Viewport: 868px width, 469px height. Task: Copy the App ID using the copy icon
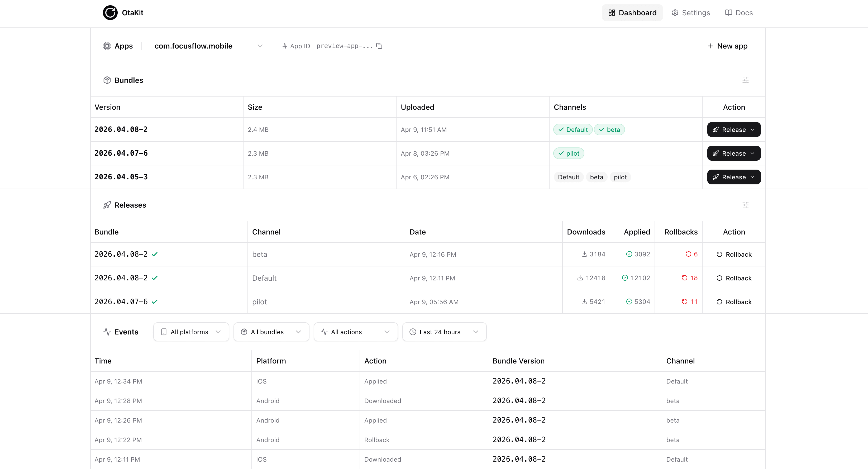point(379,46)
